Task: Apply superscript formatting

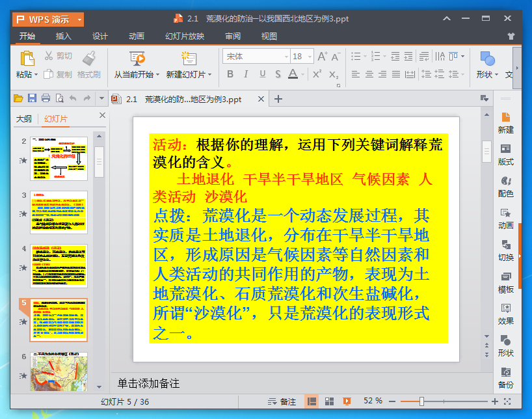Action: tap(317, 74)
